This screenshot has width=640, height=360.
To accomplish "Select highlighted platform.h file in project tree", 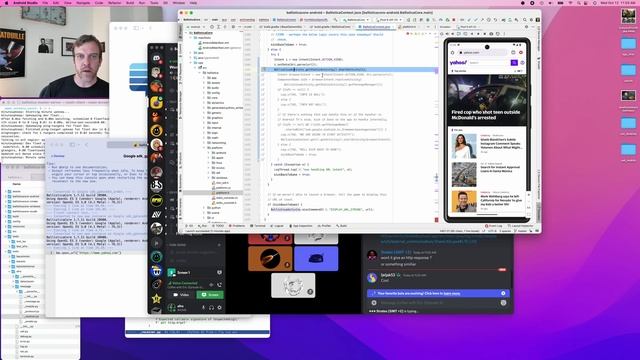I will pyautogui.click(x=222, y=193).
